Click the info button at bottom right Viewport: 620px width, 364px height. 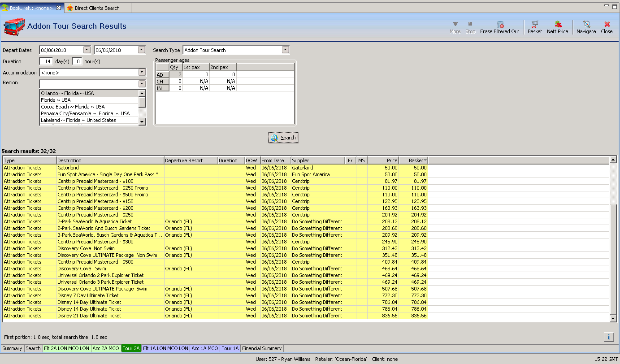pyautogui.click(x=608, y=337)
